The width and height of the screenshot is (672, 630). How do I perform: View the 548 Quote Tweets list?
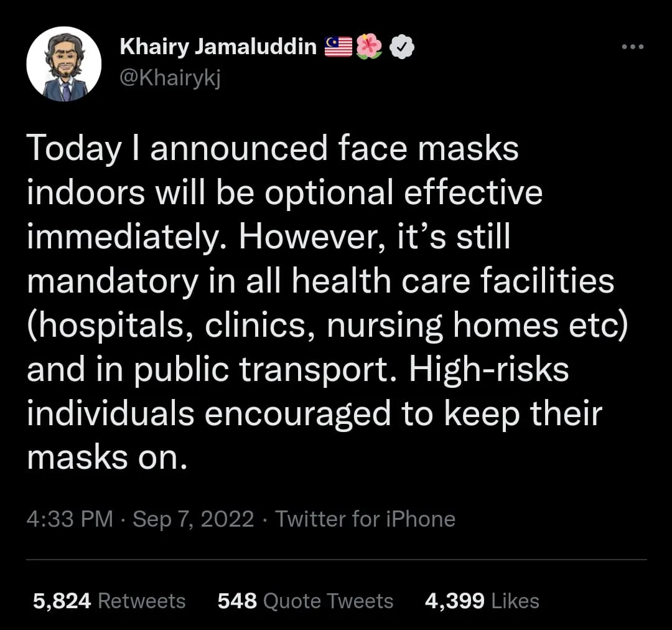click(305, 601)
